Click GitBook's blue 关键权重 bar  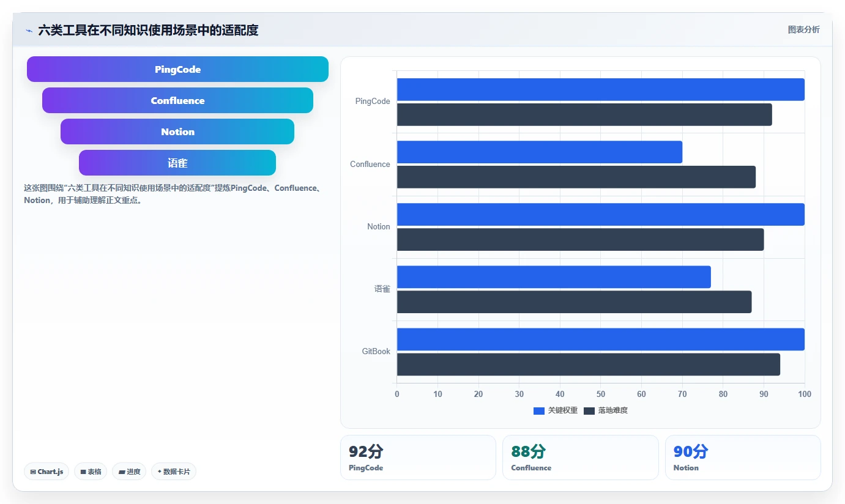point(600,339)
